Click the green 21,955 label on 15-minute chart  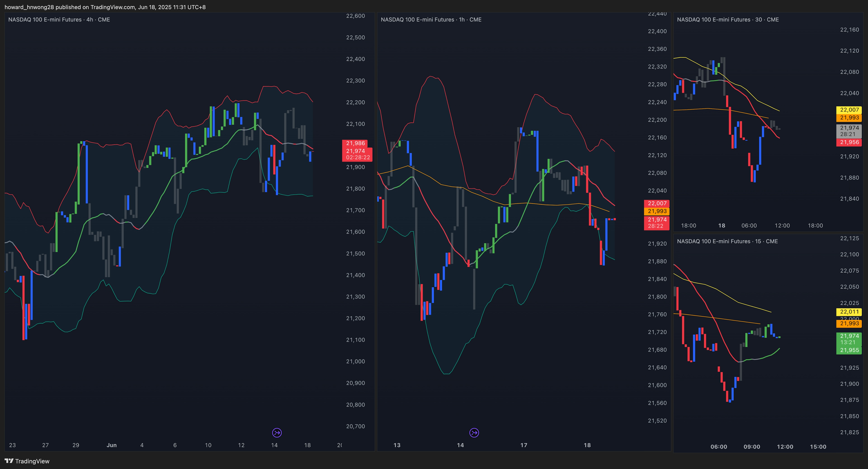849,350
